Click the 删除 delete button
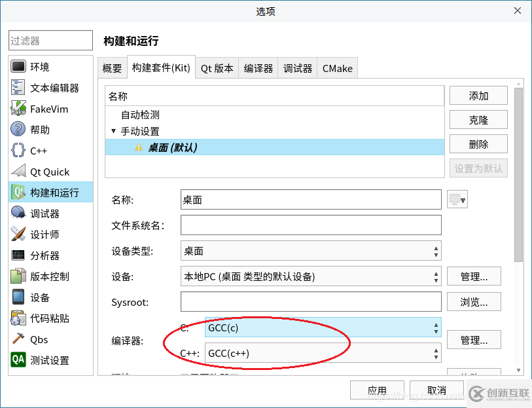This screenshot has height=408, width=532. point(478,144)
